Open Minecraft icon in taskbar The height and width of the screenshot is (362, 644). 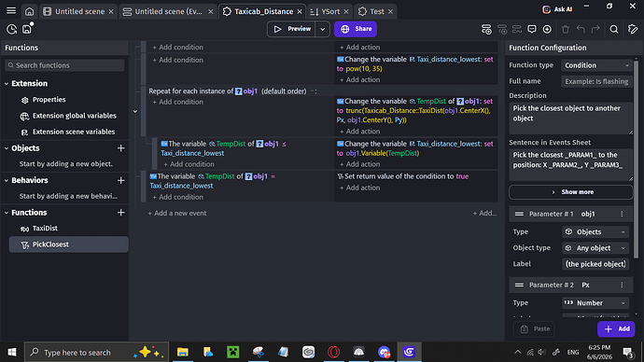click(x=233, y=352)
